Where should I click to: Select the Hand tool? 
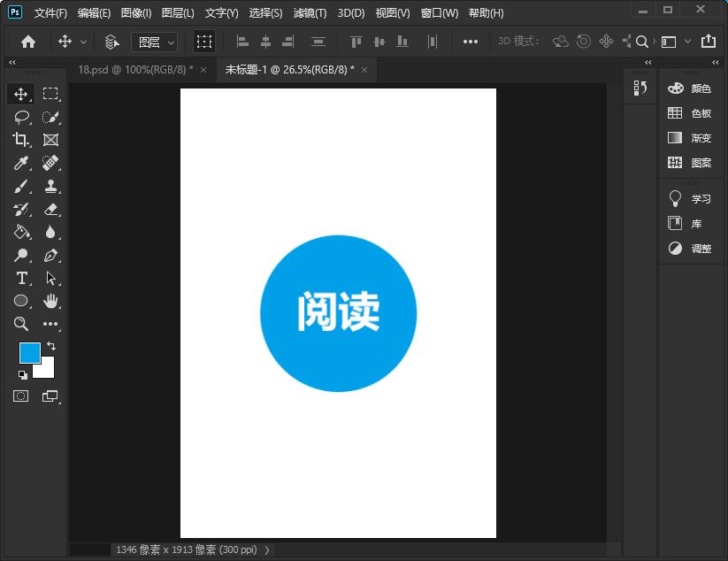(x=50, y=302)
